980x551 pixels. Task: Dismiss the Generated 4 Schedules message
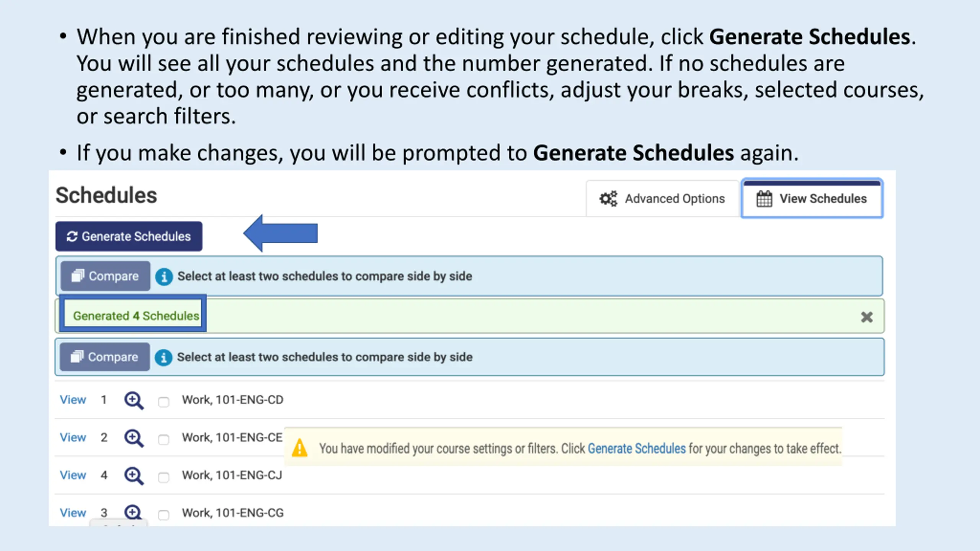(867, 317)
